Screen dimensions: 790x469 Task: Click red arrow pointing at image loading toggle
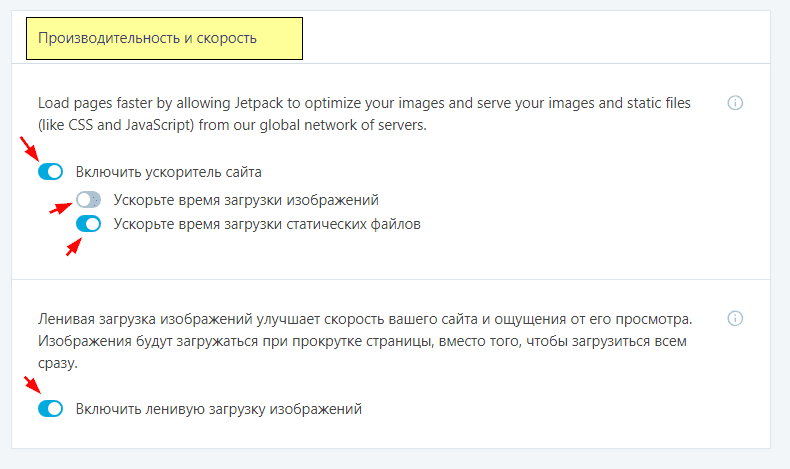tap(60, 208)
